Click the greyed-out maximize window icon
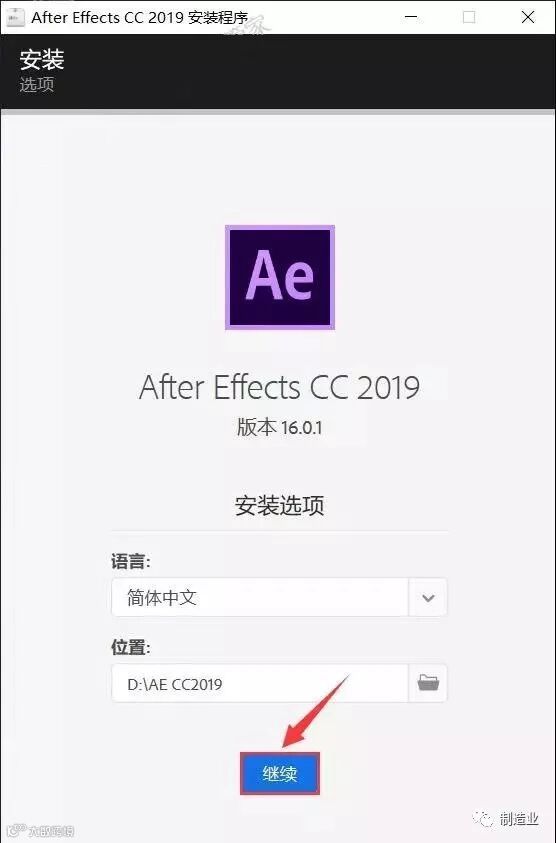Viewport: 556px width, 843px height. (x=469, y=17)
